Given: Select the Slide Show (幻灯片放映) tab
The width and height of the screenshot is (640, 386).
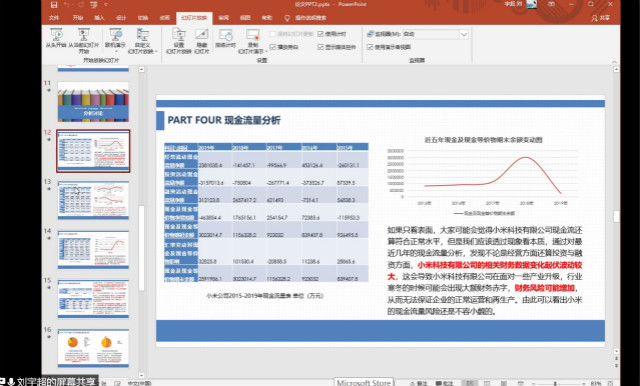Looking at the screenshot, I should (194, 18).
